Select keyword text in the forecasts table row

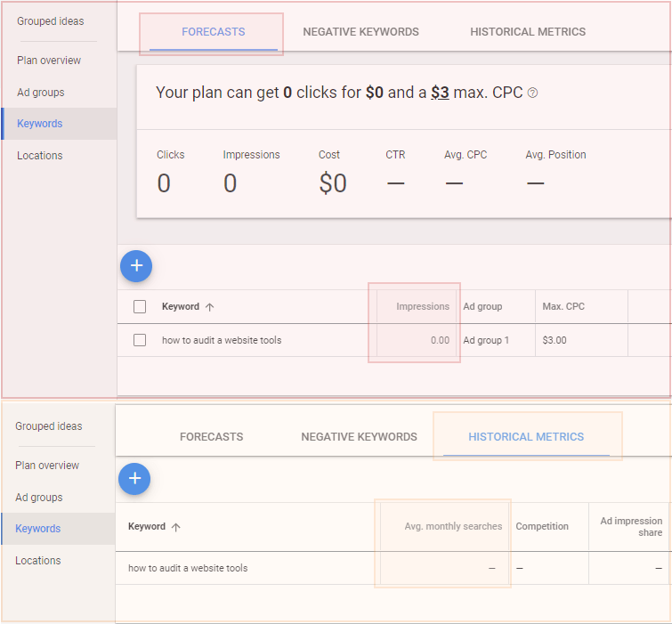tap(222, 340)
